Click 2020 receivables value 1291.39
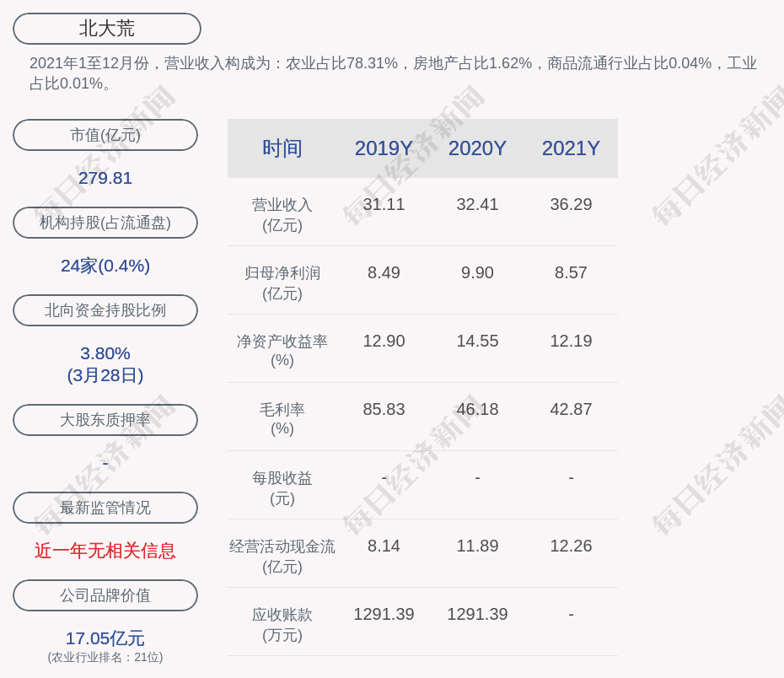 point(477,614)
